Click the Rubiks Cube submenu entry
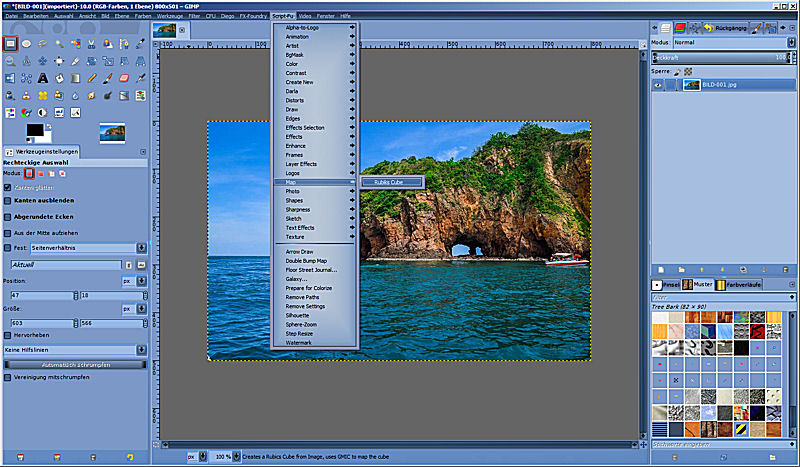 coord(392,182)
